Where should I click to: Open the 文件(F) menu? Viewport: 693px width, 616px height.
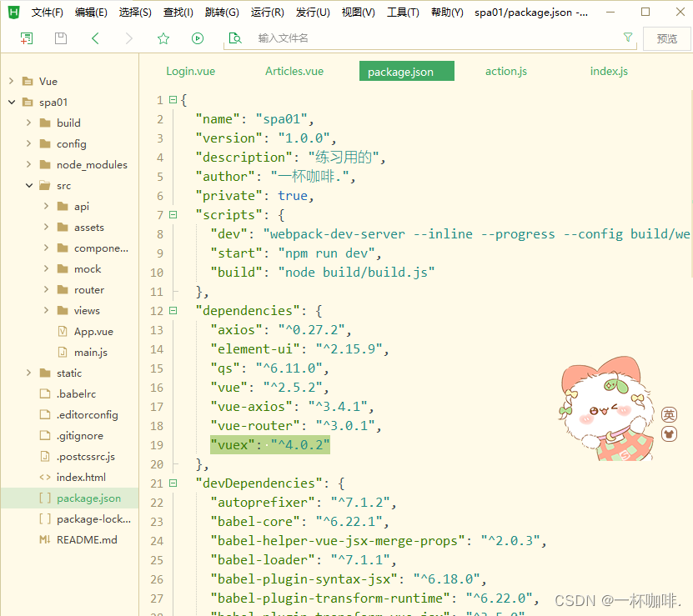point(48,13)
